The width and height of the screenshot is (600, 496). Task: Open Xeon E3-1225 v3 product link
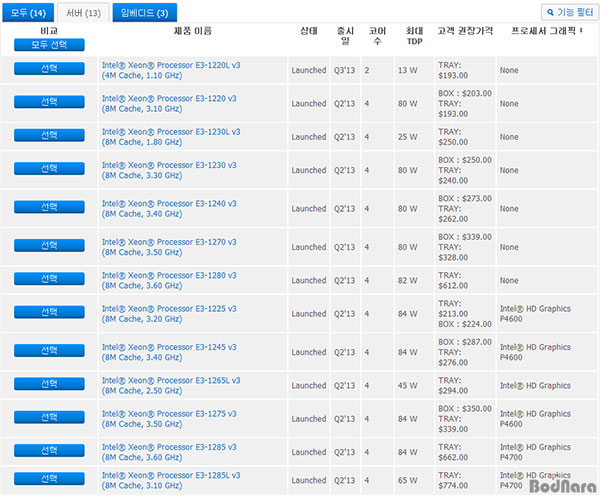169,314
